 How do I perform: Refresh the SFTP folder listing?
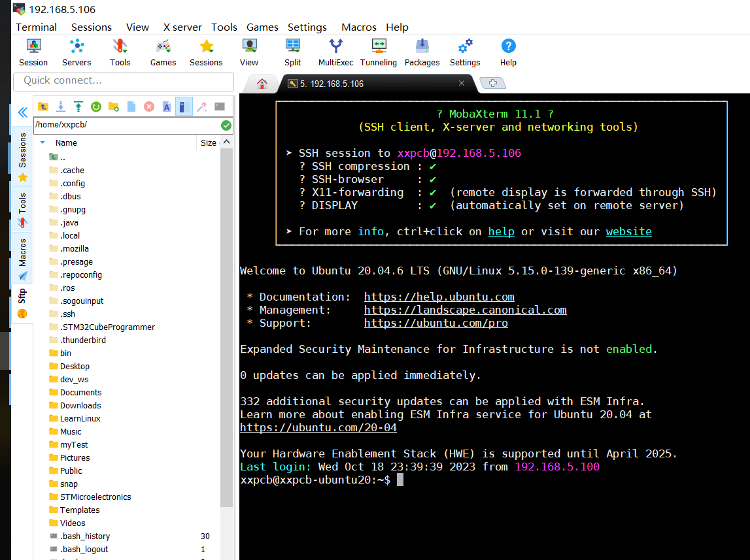point(96,107)
